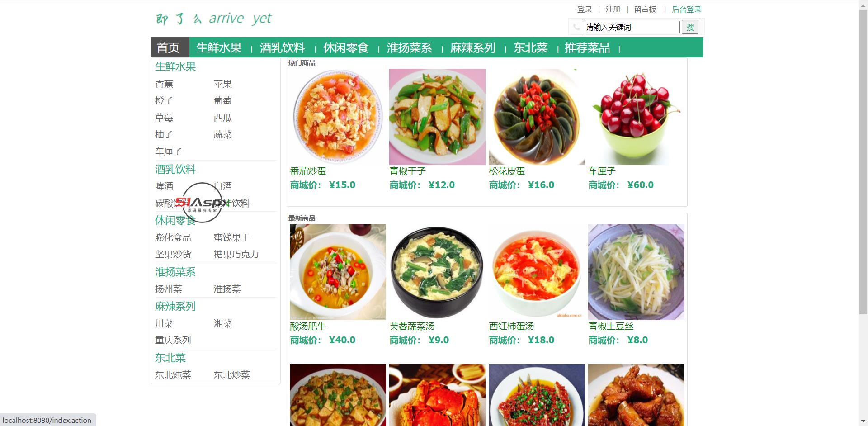Open 推荐菜品 in the navigation bar
This screenshot has height=426, width=868.
pos(587,47)
